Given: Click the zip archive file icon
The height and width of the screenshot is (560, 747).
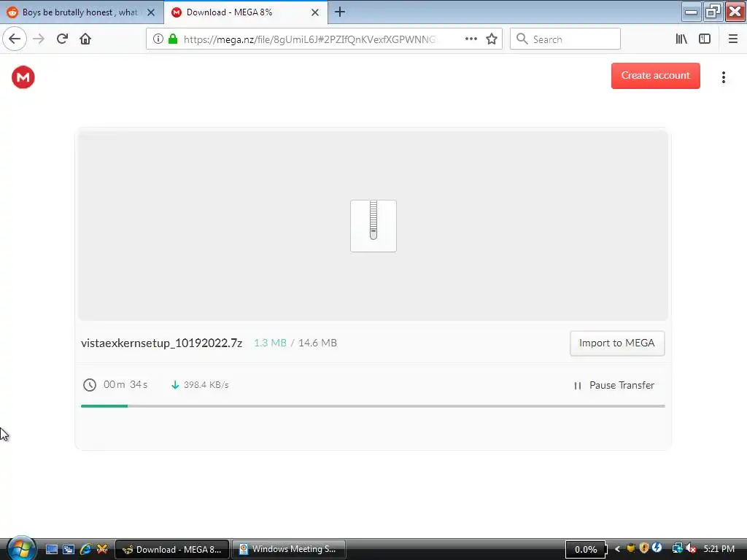Looking at the screenshot, I should (373, 226).
